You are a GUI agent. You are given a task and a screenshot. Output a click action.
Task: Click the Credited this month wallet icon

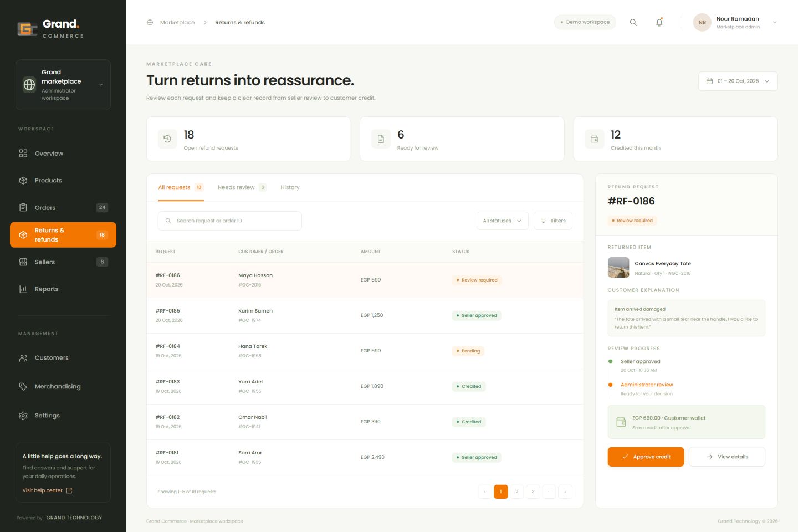pyautogui.click(x=594, y=139)
